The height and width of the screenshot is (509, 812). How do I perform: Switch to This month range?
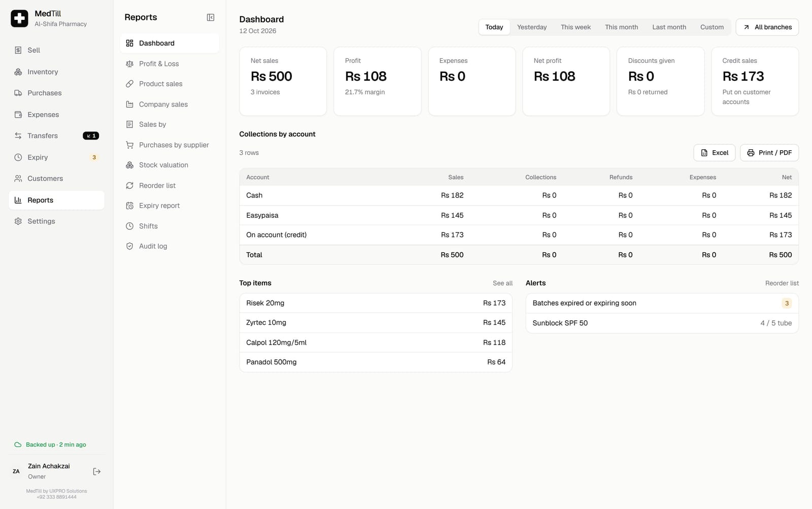tap(621, 27)
